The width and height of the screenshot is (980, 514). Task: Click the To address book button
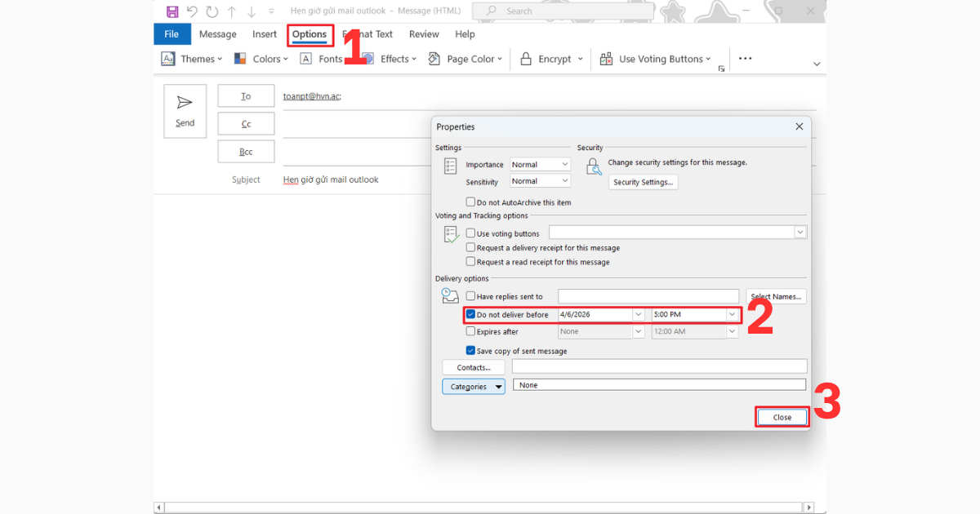tap(246, 96)
